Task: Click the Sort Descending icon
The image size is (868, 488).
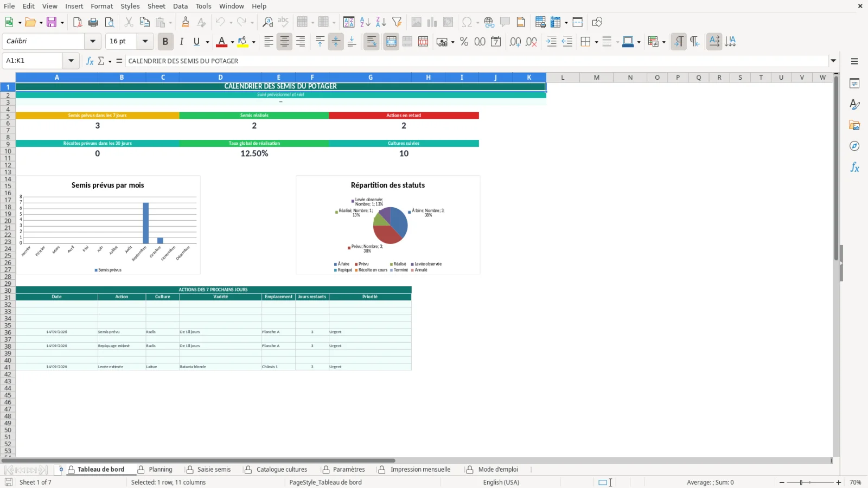Action: click(x=381, y=22)
